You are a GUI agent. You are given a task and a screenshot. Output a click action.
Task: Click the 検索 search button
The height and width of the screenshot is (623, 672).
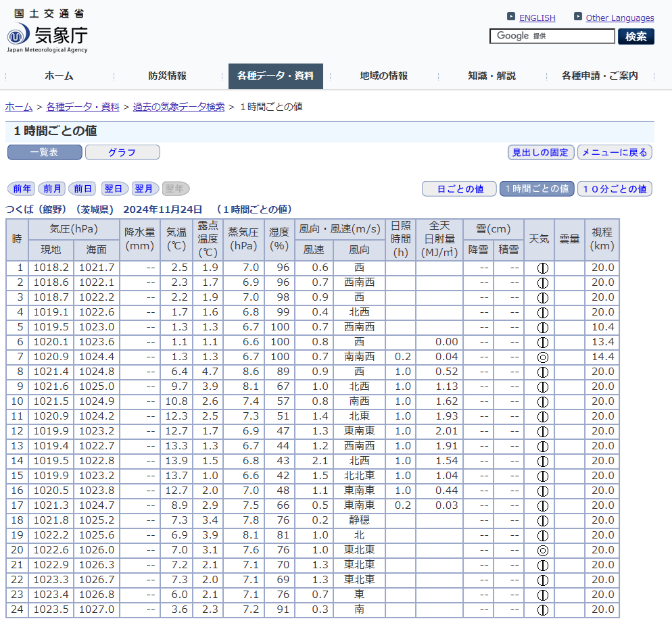click(636, 36)
